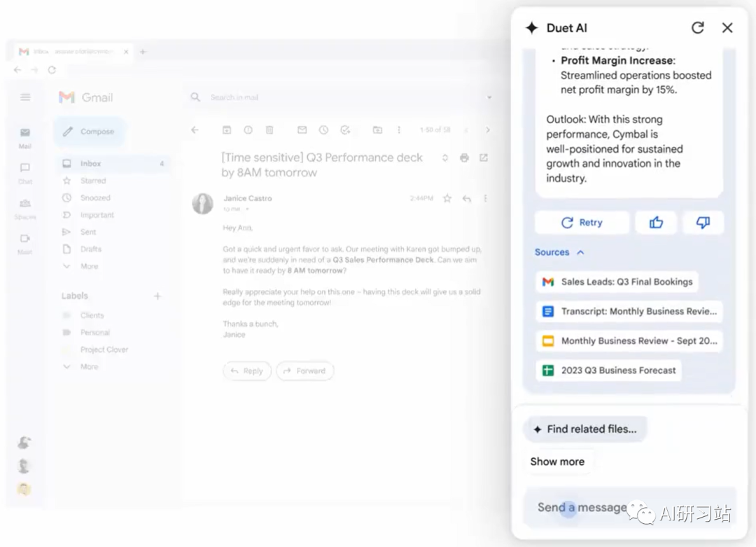Print the email conversation
This screenshot has height=547, width=756.
click(464, 158)
